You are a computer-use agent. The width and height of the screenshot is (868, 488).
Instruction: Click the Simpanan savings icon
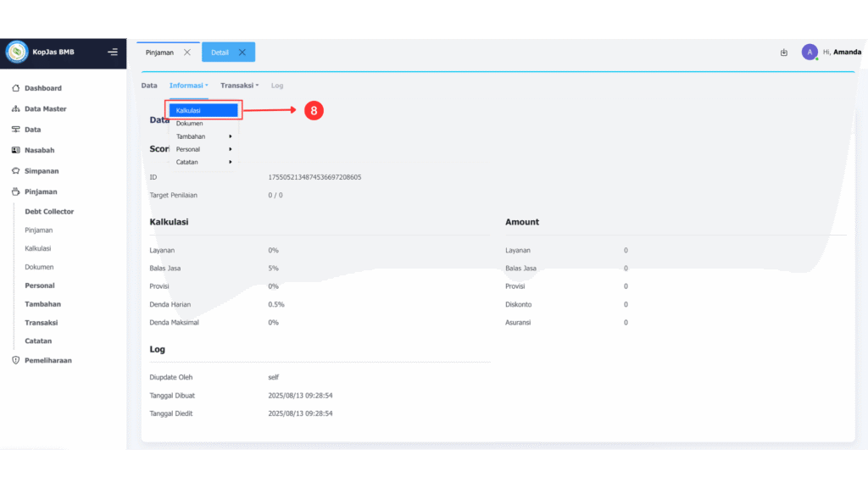tap(15, 171)
